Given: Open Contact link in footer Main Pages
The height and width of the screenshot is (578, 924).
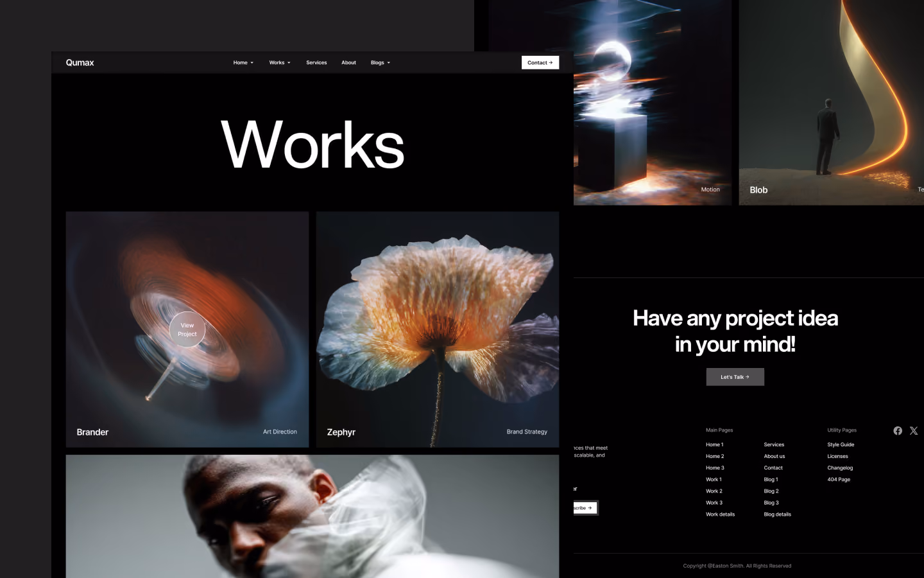Looking at the screenshot, I should point(773,468).
